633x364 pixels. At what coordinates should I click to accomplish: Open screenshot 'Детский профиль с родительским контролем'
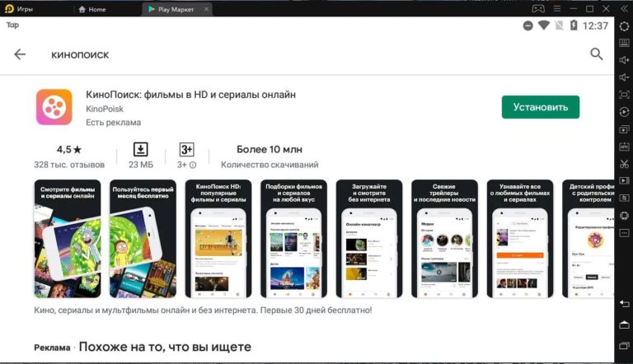coord(588,239)
